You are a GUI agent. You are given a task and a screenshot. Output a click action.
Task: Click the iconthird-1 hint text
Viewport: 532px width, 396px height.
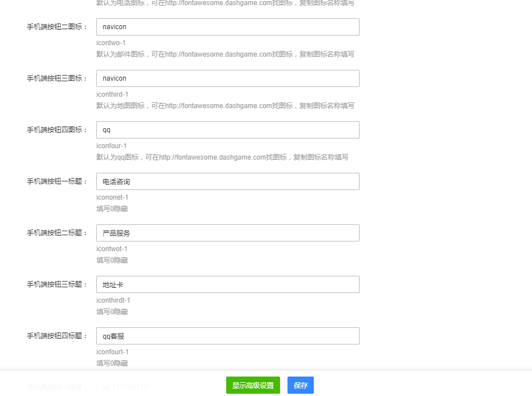[112, 94]
